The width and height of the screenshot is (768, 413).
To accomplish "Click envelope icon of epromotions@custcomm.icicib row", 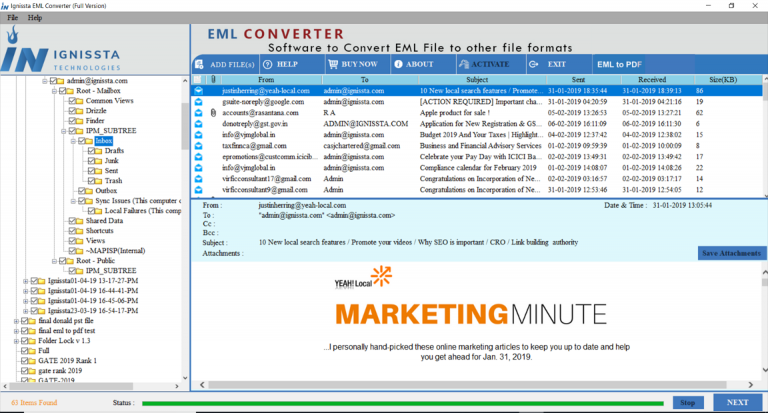I will 198,157.
